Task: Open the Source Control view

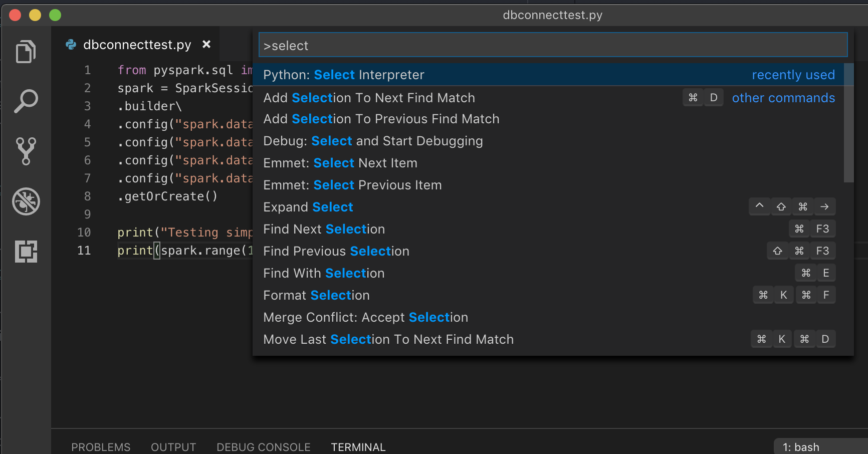Action: pos(26,151)
